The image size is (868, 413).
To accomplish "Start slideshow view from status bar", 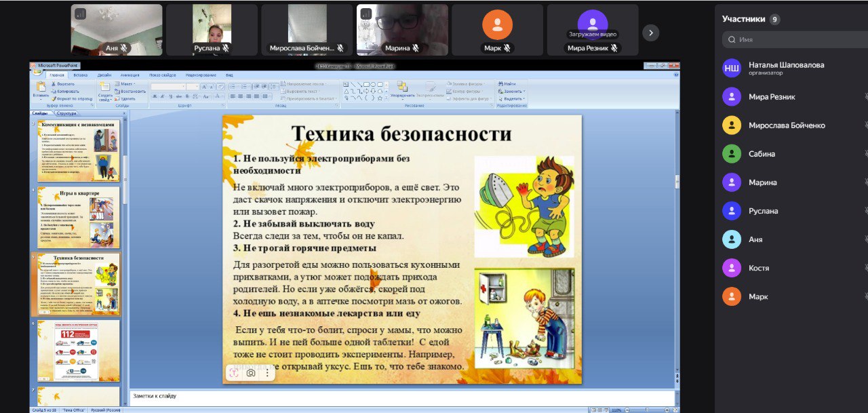I will (605, 410).
